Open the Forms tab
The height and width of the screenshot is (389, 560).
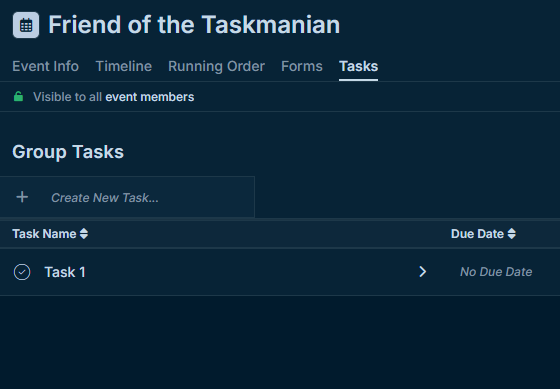pos(302,66)
